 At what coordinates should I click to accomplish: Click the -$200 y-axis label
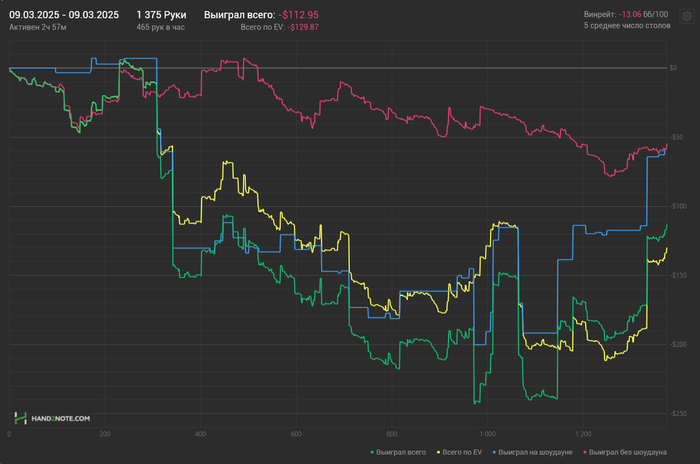677,344
